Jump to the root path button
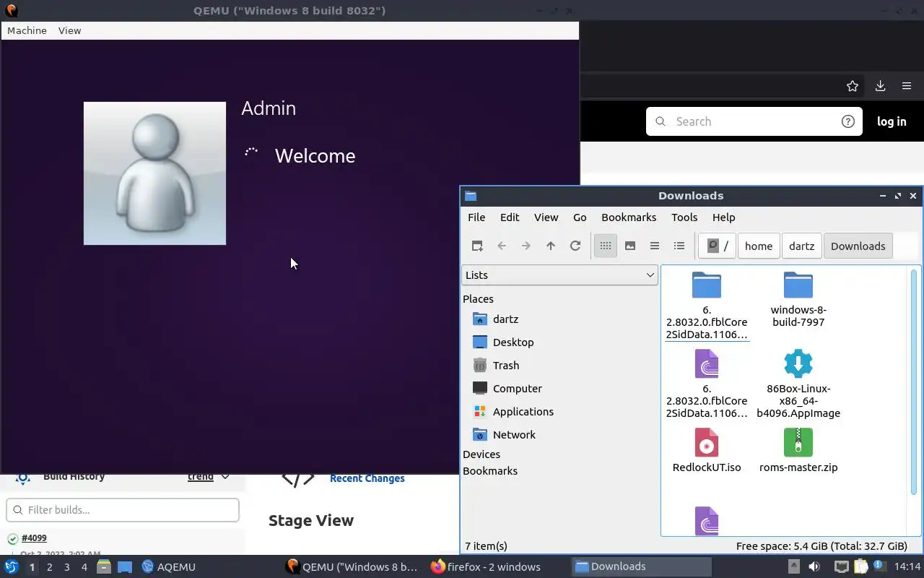Image resolution: width=924 pixels, height=578 pixels. click(x=717, y=246)
